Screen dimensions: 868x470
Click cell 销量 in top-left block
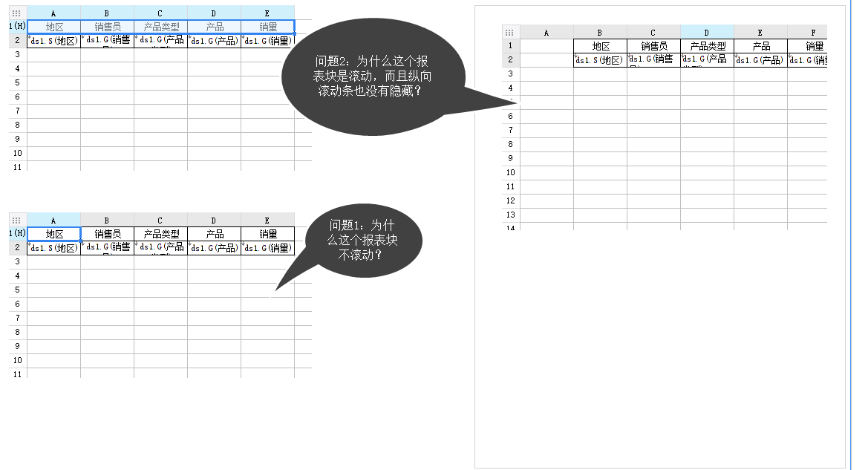[267, 27]
